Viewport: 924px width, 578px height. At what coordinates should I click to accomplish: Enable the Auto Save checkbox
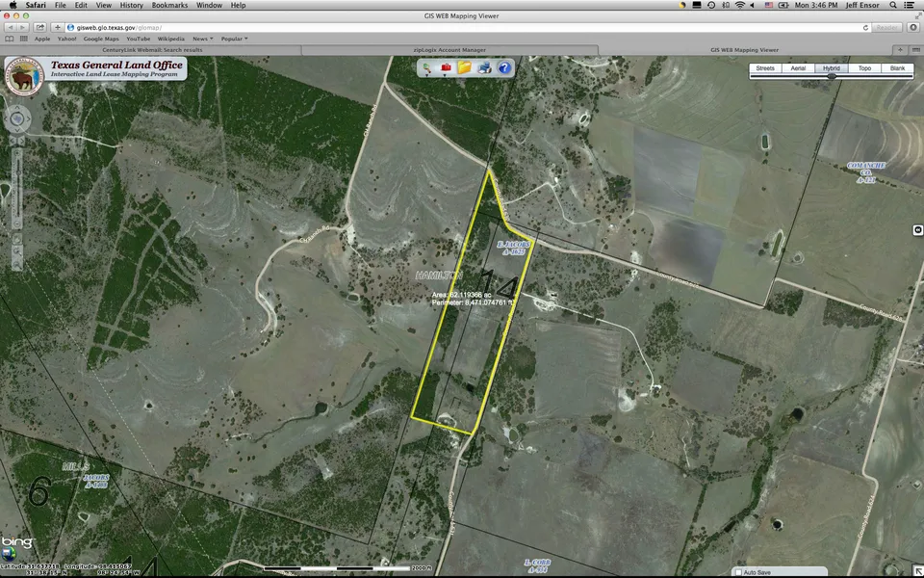coord(738,572)
